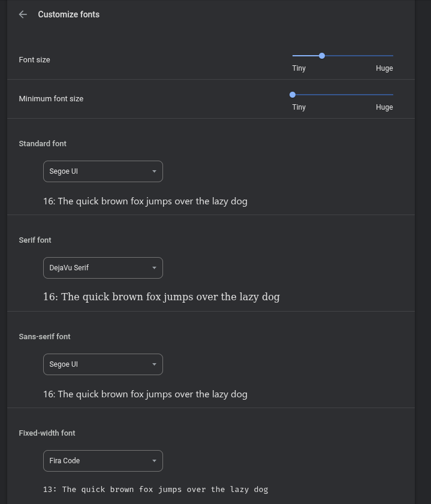
Task: Click the Fixed-width font section heading
Action: click(x=47, y=433)
